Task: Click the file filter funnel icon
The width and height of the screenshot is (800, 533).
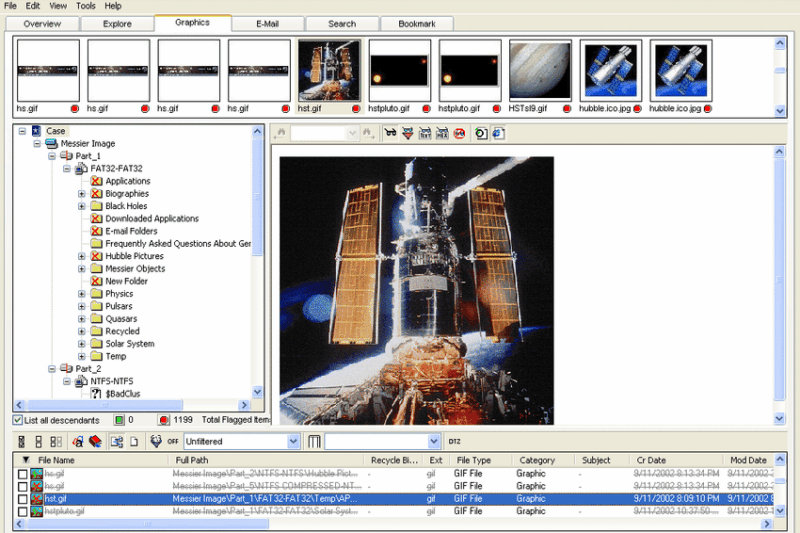Action: (156, 441)
